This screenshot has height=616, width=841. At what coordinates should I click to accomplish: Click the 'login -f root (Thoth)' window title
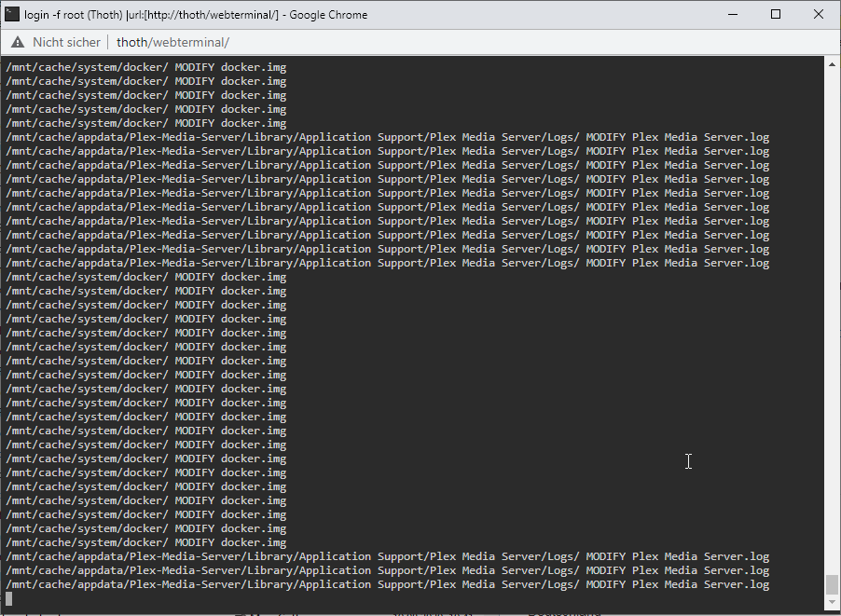coord(196,15)
